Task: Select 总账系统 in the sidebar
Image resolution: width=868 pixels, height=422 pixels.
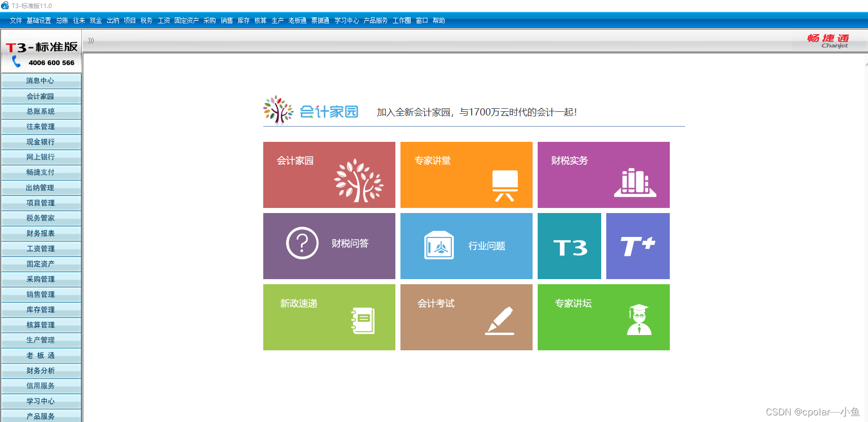Action: pos(41,111)
